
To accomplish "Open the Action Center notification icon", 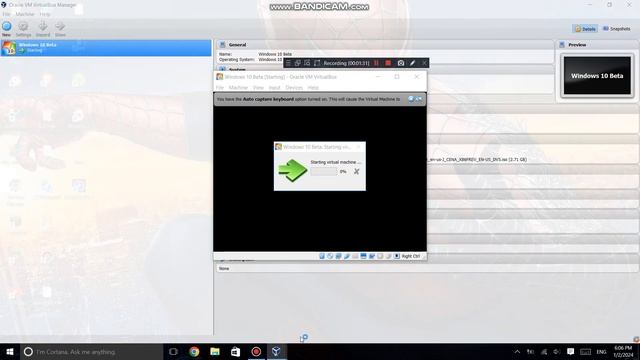I will (x=570, y=351).
